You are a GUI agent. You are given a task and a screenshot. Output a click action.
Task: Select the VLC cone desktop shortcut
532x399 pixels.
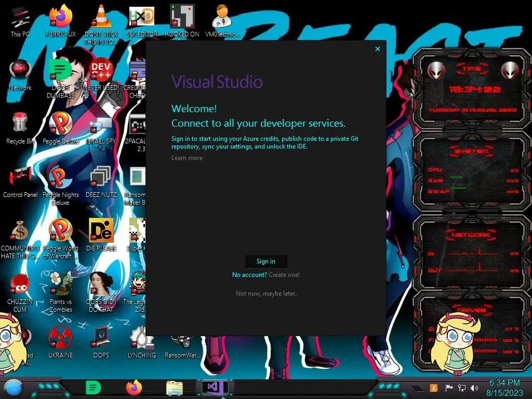click(x=101, y=24)
